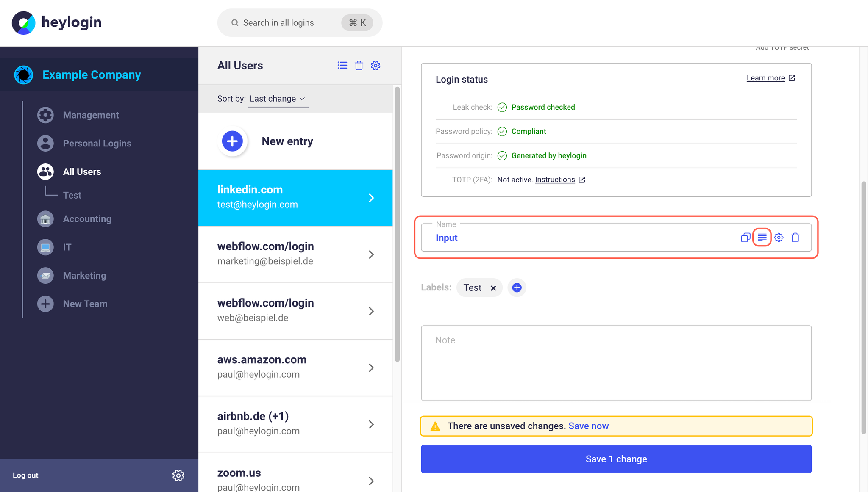868x492 pixels.
Task: Click the Save 1 change button
Action: coord(616,459)
